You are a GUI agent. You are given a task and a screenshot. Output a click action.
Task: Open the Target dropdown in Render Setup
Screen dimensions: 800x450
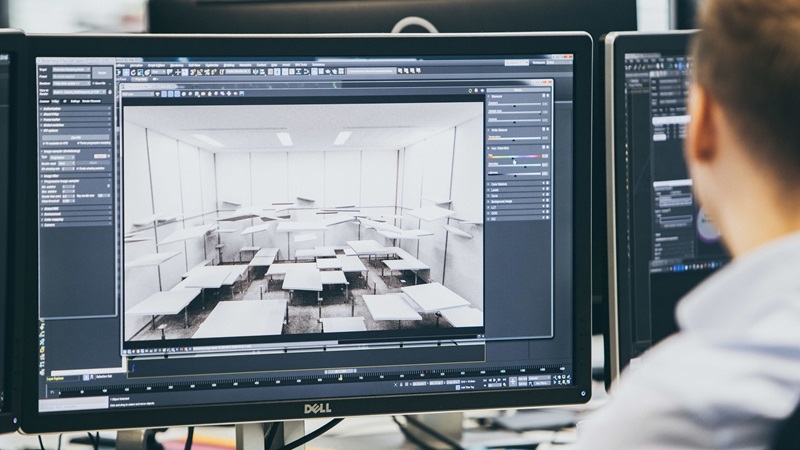(70, 68)
